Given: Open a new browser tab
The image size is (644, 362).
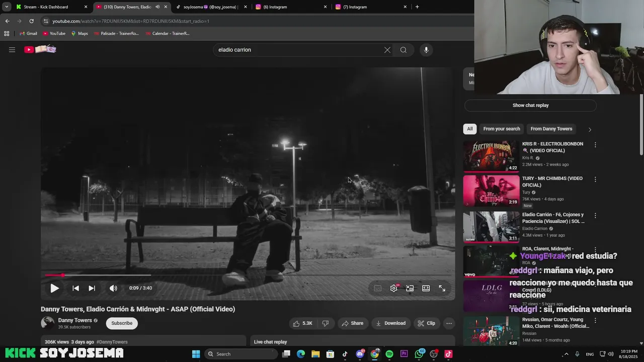Looking at the screenshot, I should tap(417, 7).
